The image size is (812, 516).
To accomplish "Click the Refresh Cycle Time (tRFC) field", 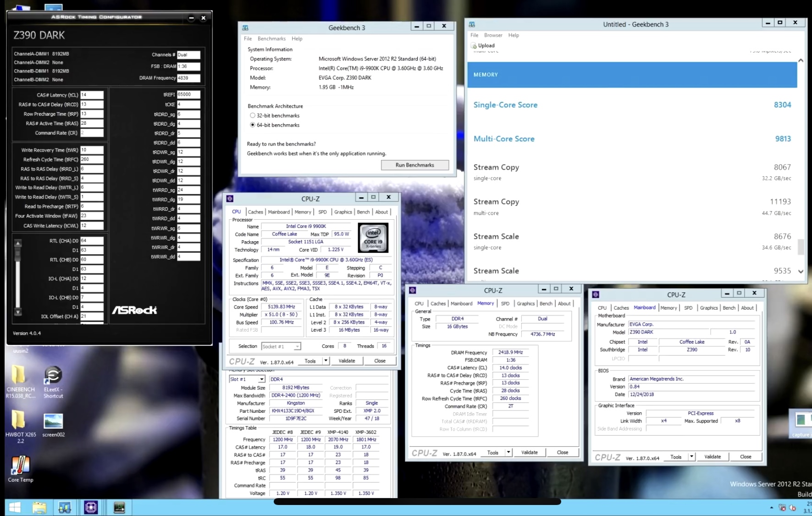I will coord(92,160).
